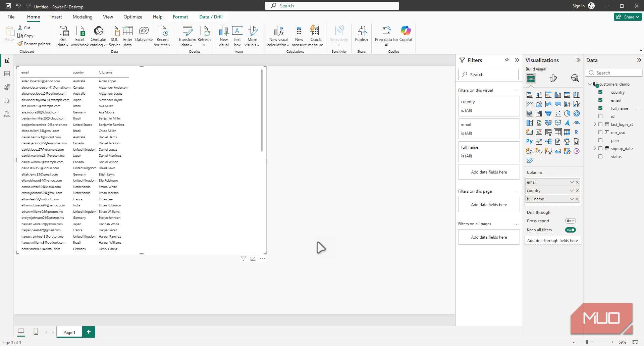Check the status field
Screen dimensions: 644x346
[600, 156]
